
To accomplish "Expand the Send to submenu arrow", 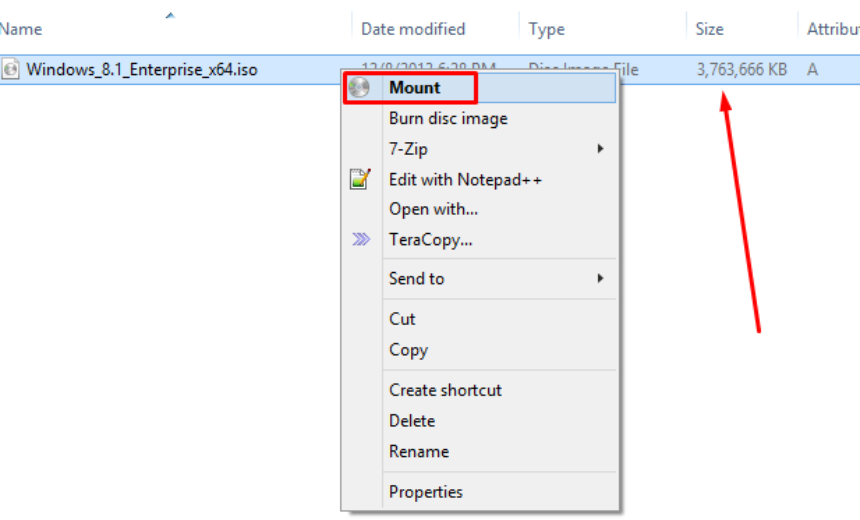I will [x=601, y=278].
